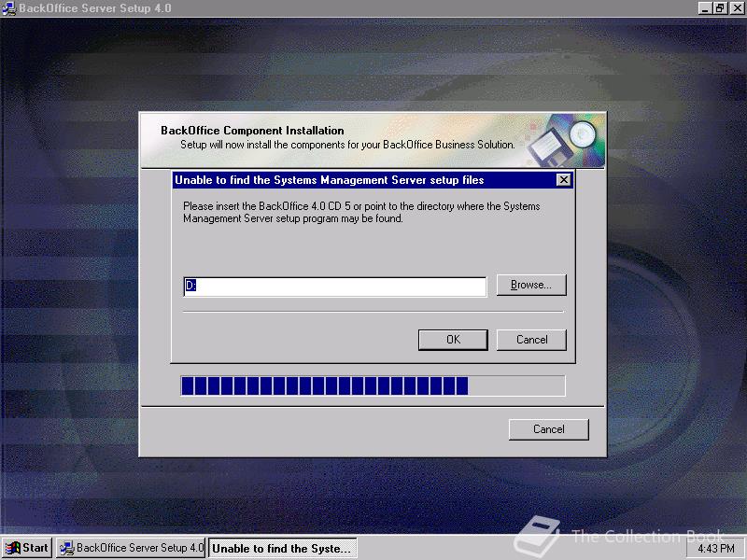Select the Unable to find the Syste... taskbar item
The width and height of the screenshot is (747, 560).
pyautogui.click(x=283, y=549)
